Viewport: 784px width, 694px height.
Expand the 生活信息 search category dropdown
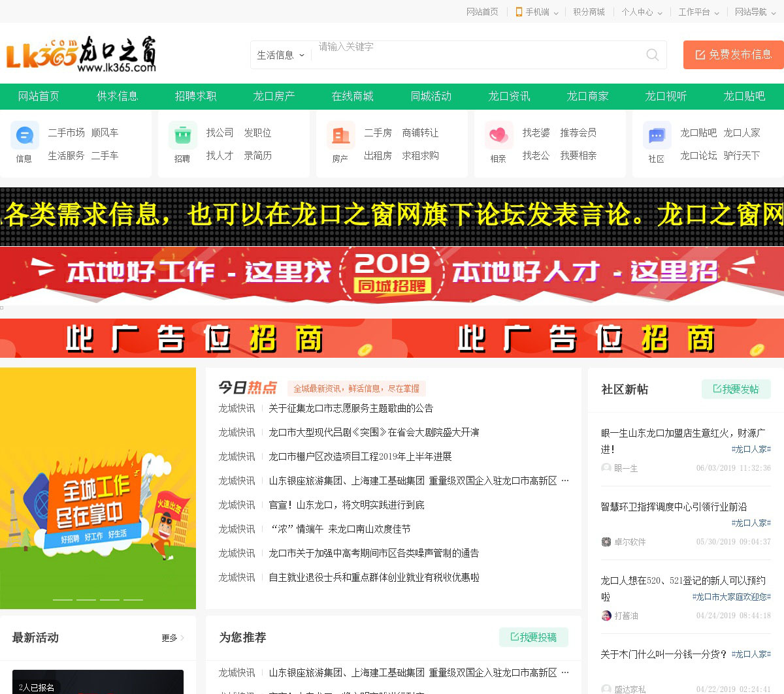(x=281, y=55)
